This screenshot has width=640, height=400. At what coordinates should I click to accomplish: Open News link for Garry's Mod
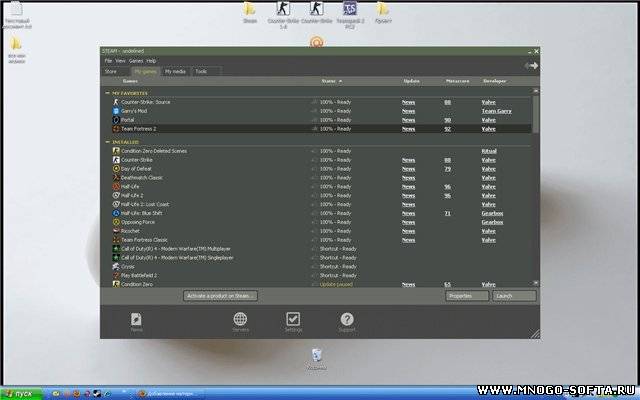click(x=408, y=111)
